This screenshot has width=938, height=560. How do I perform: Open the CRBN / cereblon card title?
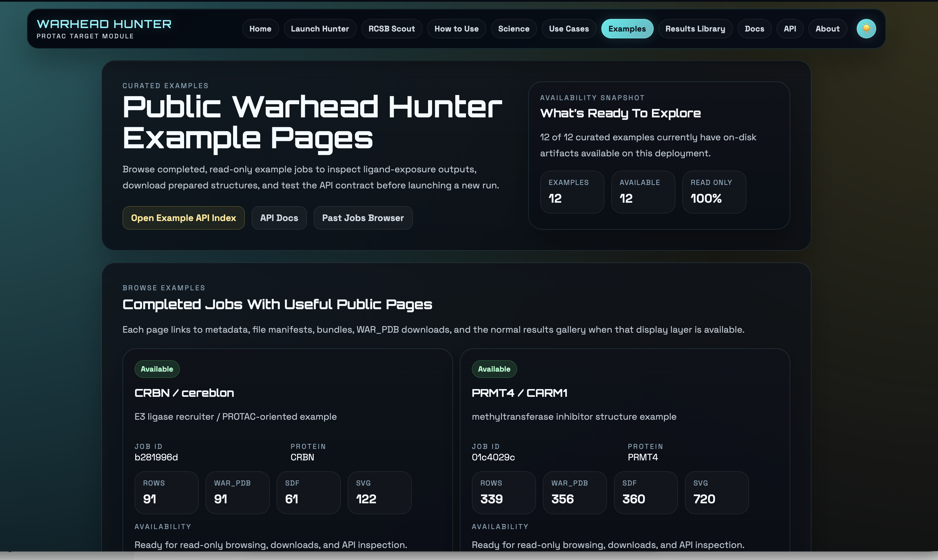coord(184,393)
